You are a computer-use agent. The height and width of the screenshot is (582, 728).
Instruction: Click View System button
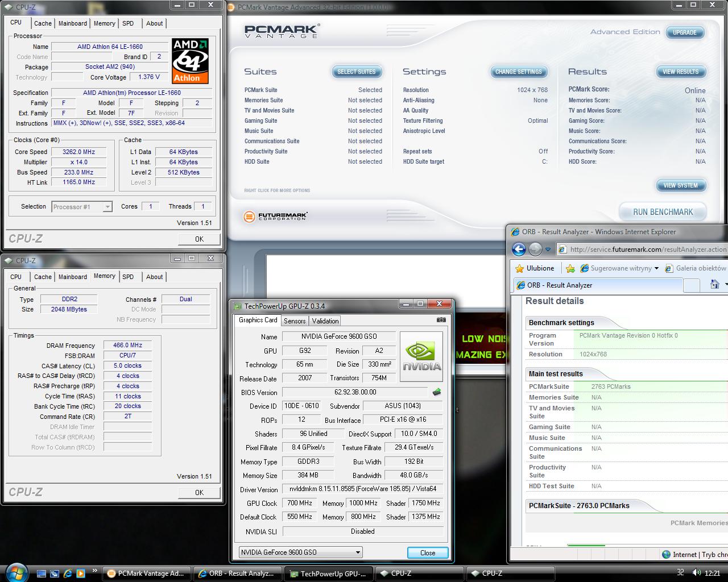point(681,185)
